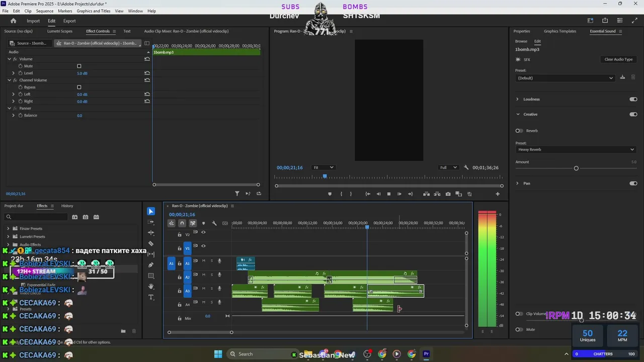Select the Track Select Forward tool
This screenshot has width=644, height=362.
tap(151, 222)
